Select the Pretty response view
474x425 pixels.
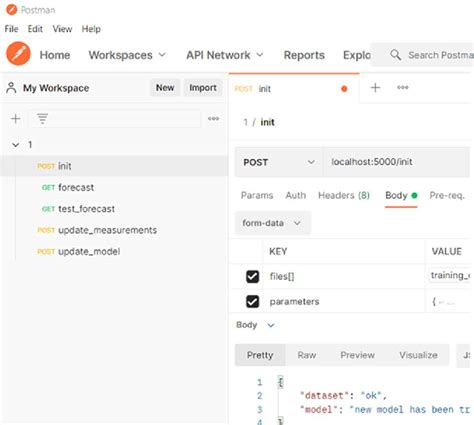pyautogui.click(x=260, y=355)
